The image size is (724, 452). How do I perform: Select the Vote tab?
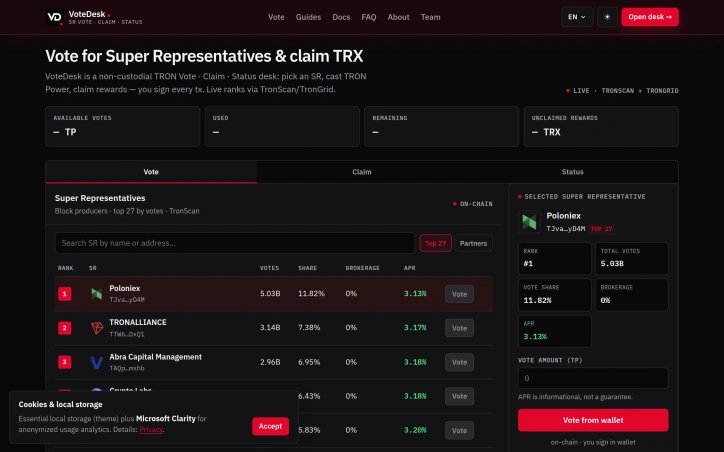(151, 172)
